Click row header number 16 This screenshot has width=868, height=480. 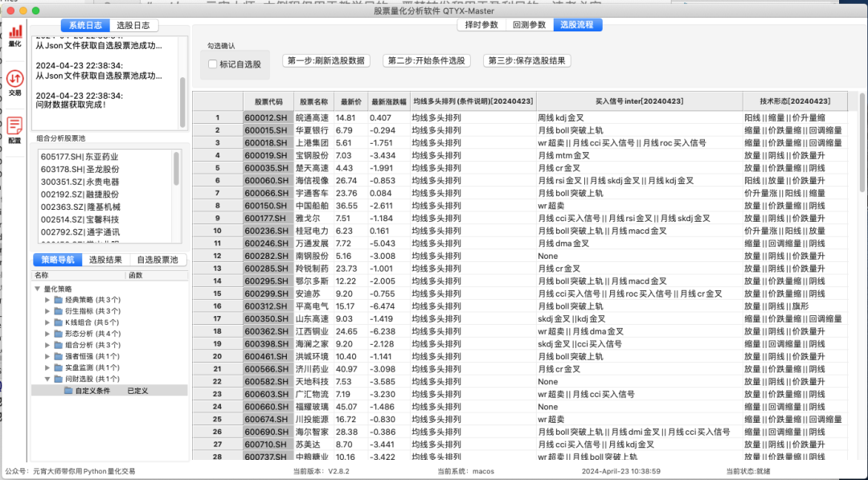pos(218,306)
